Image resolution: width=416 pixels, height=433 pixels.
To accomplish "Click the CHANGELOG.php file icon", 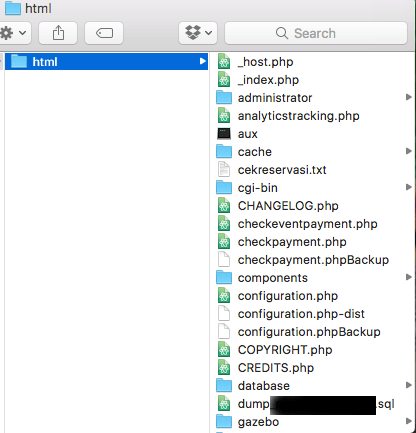I will 224,206.
